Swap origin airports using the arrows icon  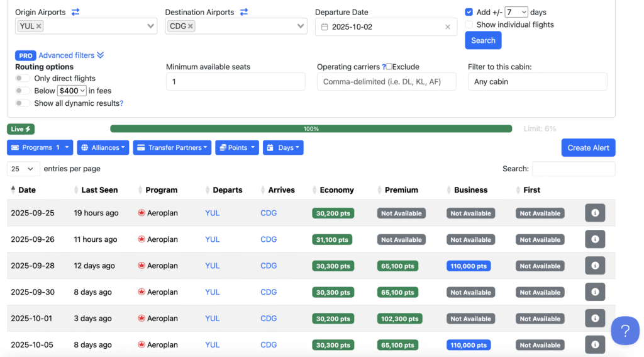(75, 12)
